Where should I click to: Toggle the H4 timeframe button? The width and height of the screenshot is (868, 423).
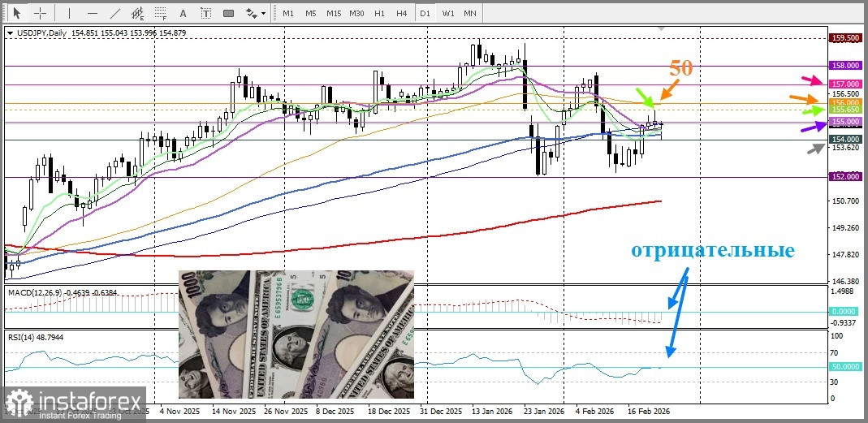coord(402,13)
